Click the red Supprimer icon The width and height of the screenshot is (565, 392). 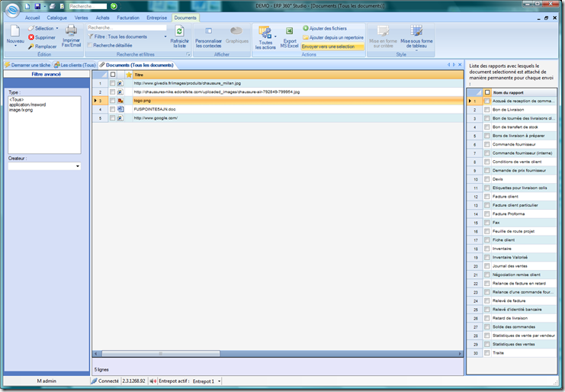31,37
